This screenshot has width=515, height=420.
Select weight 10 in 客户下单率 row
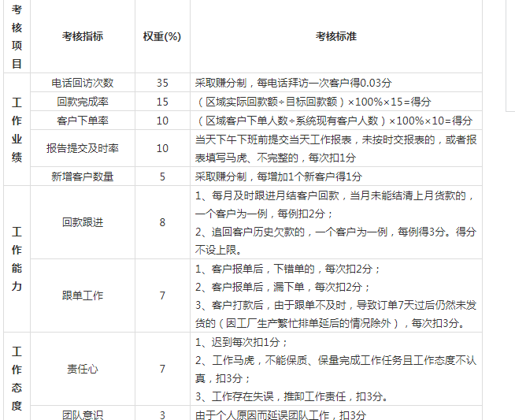(x=162, y=121)
